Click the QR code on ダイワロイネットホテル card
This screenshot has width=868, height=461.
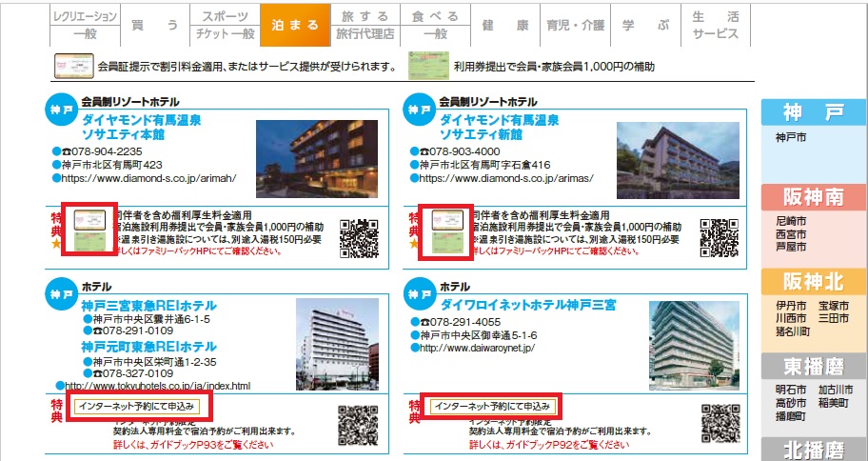tap(720, 424)
